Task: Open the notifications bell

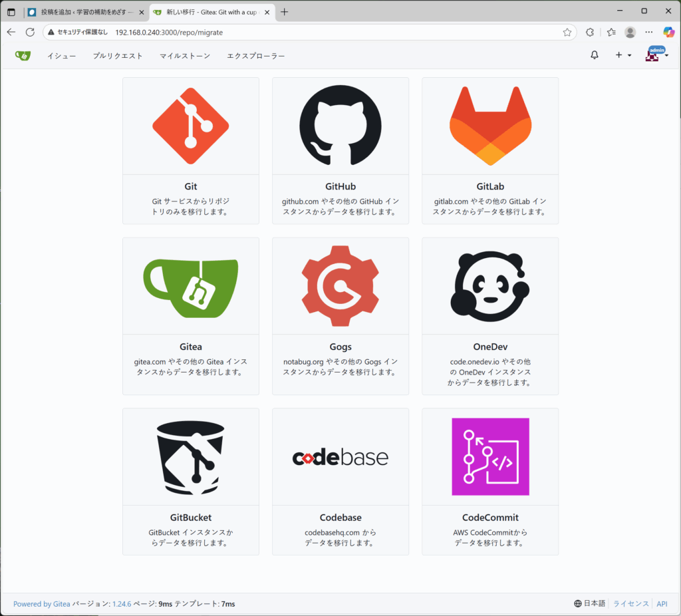Action: (595, 55)
